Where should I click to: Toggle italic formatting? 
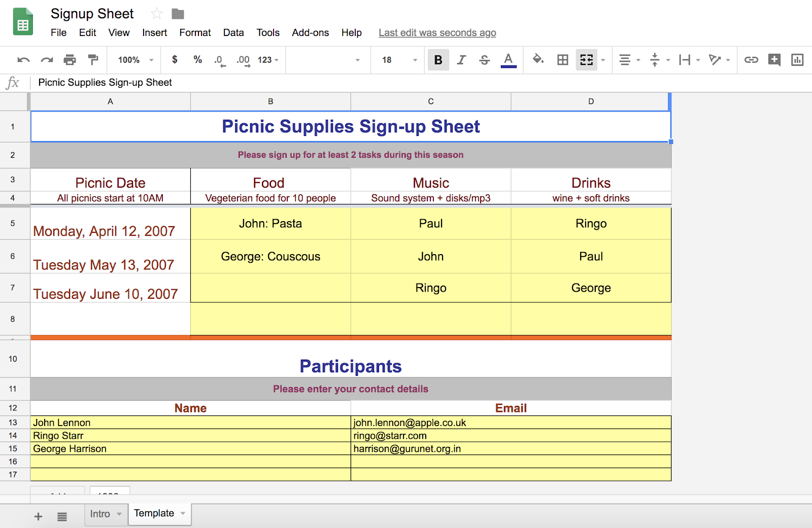(x=461, y=60)
